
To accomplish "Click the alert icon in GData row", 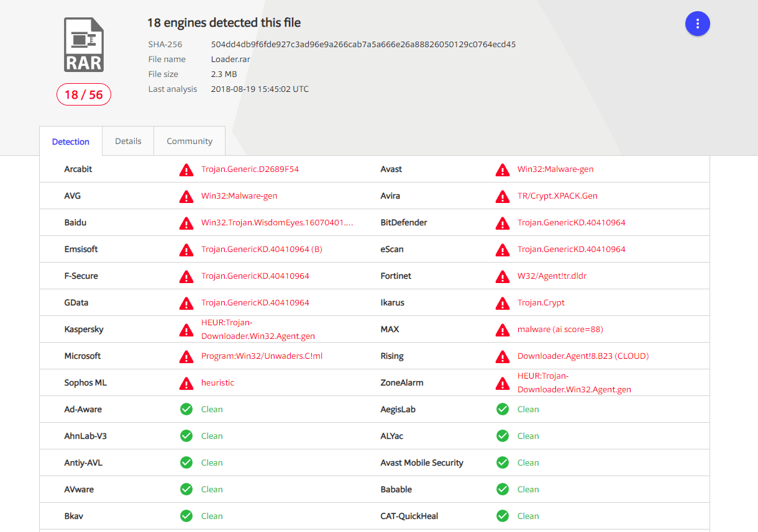I will 186,303.
